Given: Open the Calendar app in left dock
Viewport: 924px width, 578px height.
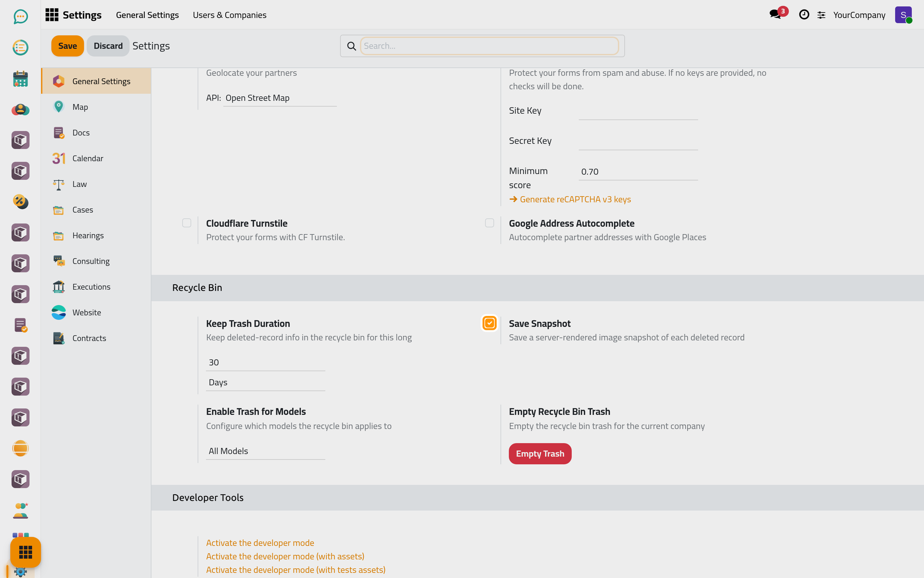Looking at the screenshot, I should (x=20, y=79).
